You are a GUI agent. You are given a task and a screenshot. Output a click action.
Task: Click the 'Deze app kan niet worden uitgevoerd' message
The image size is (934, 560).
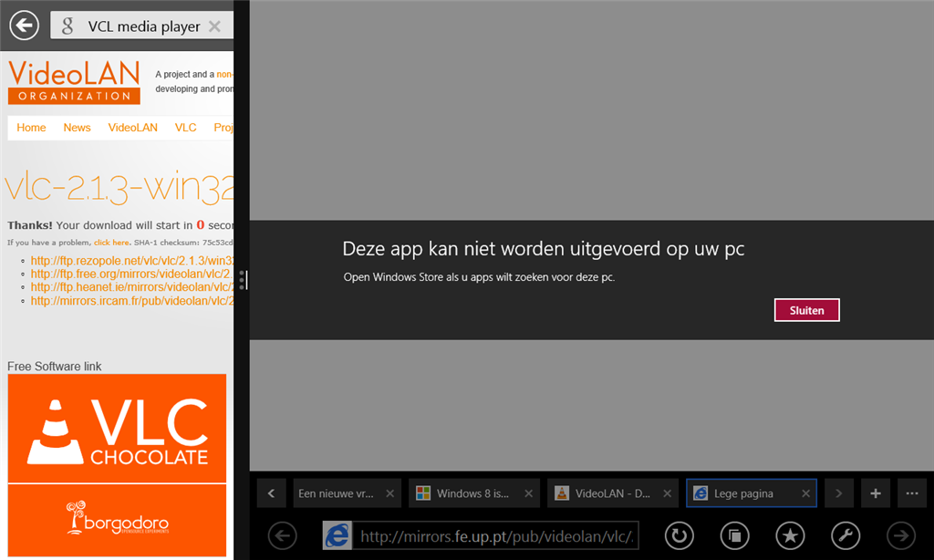pyautogui.click(x=544, y=249)
